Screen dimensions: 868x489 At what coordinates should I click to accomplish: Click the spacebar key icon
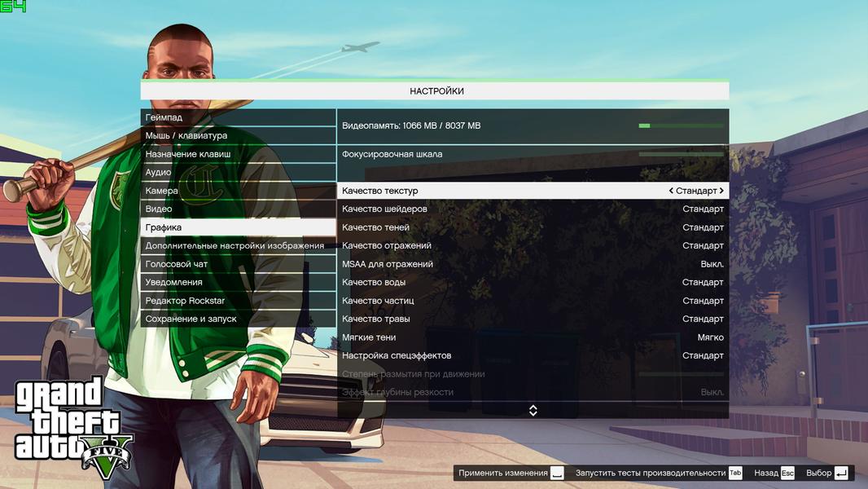(x=557, y=473)
